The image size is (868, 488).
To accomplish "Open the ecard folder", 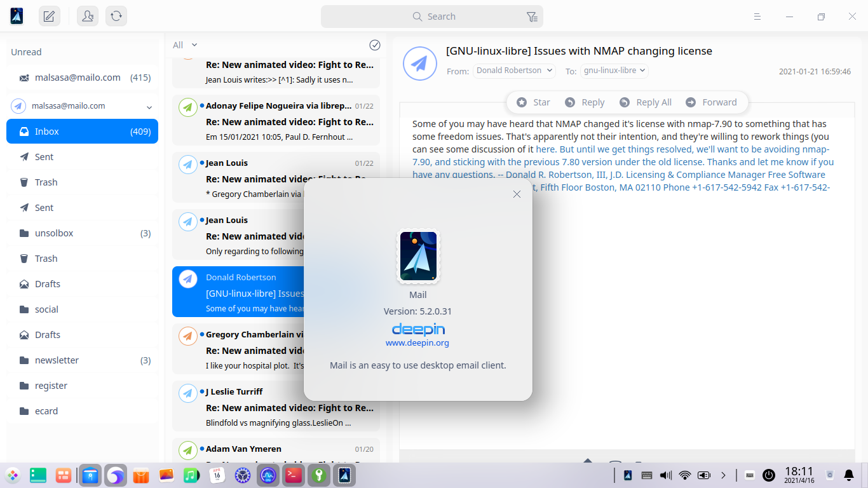I will (82, 411).
